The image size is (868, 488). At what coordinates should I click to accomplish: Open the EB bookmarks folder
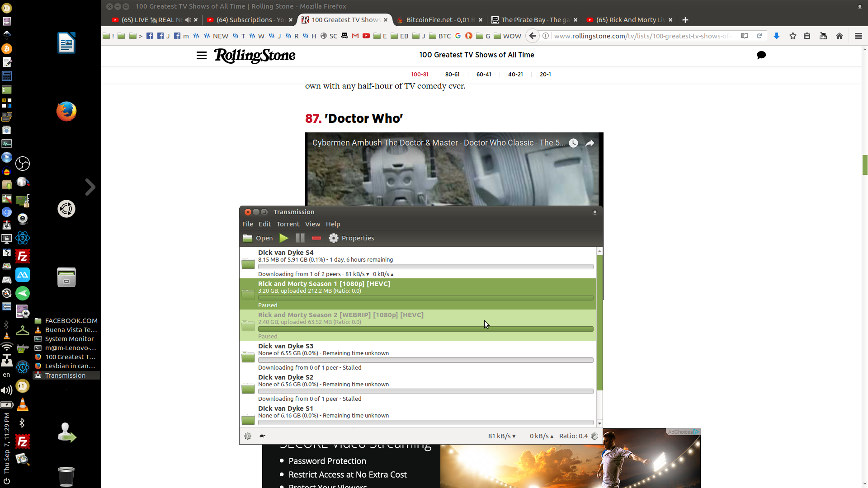(399, 36)
